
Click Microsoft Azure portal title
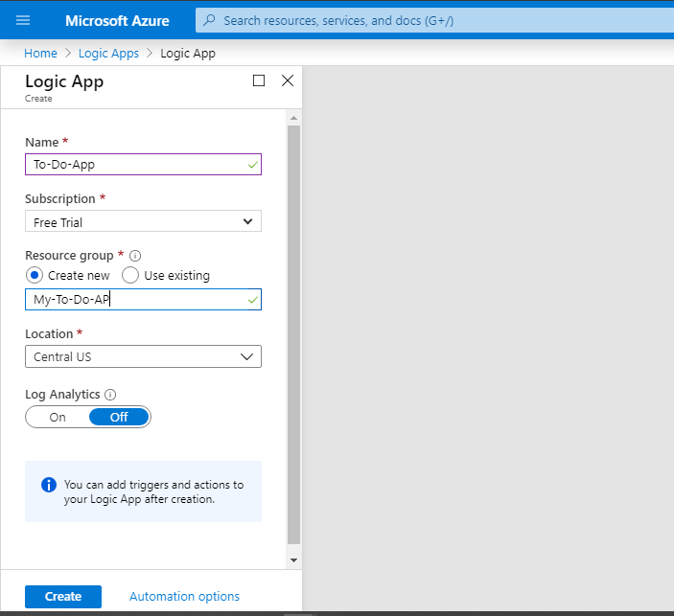click(x=117, y=21)
